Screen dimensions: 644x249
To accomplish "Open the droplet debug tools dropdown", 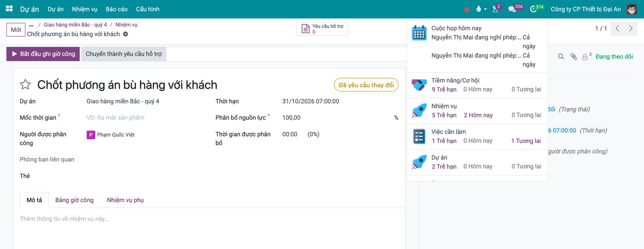I will [x=481, y=9].
